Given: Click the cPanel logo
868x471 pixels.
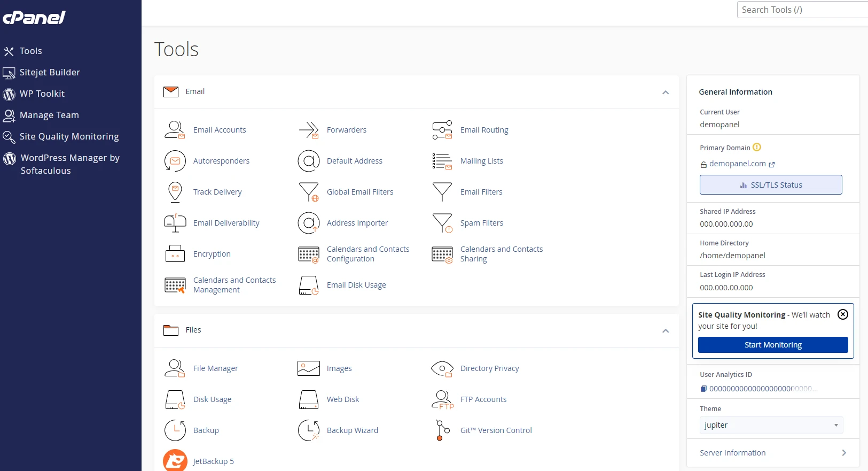Looking at the screenshot, I should tap(34, 18).
